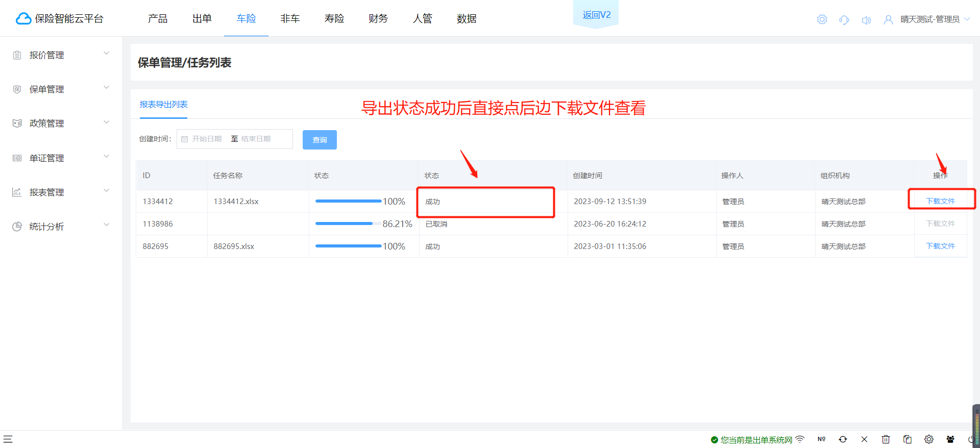The image size is (980, 448).
Task: Open the 产品 top menu
Action: (158, 18)
